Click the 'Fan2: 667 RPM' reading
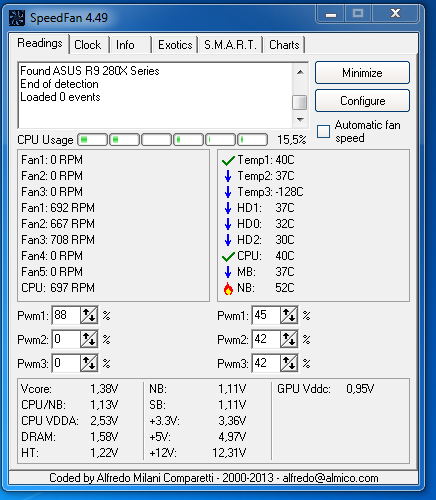The height and width of the screenshot is (500, 436). 58,224
